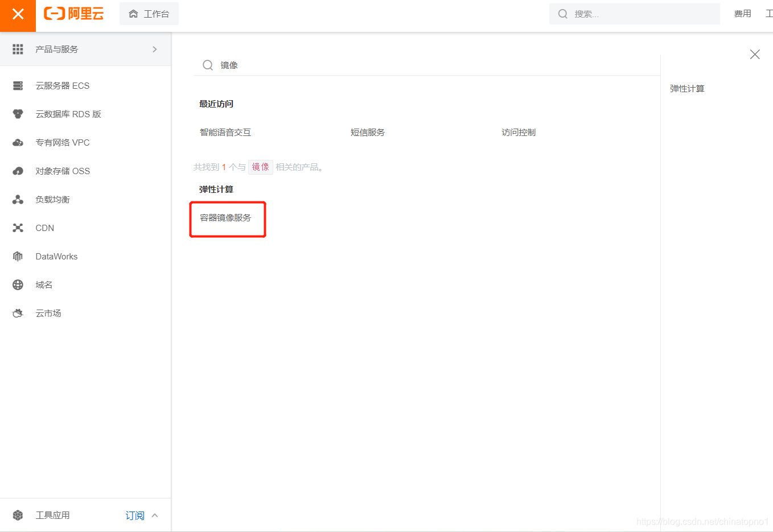Image resolution: width=773 pixels, height=532 pixels.
Task: Open recently visited 短信服务
Action: [368, 133]
